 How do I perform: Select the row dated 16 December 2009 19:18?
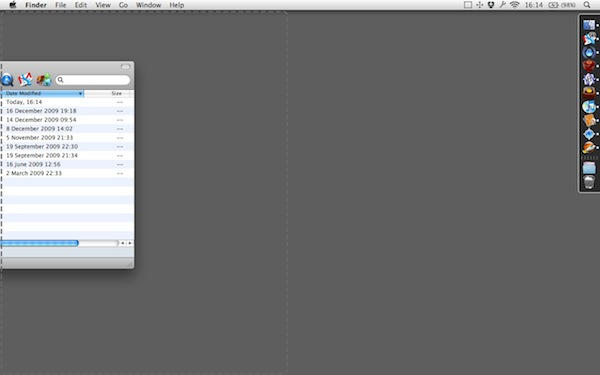67,111
